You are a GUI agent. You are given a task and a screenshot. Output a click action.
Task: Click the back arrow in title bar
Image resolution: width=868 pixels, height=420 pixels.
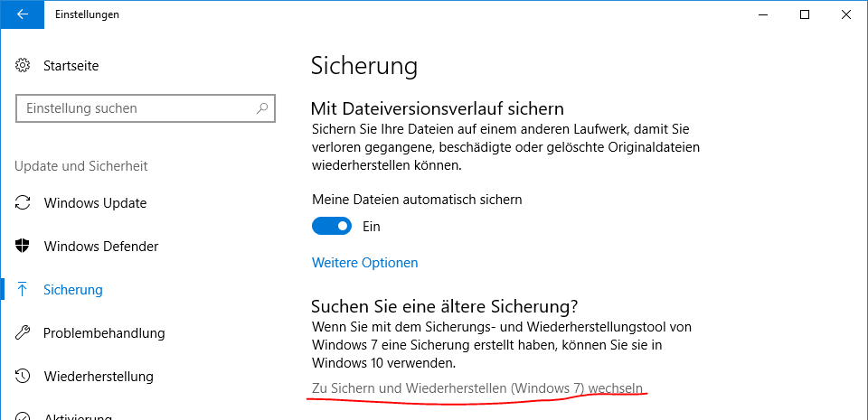[x=23, y=14]
